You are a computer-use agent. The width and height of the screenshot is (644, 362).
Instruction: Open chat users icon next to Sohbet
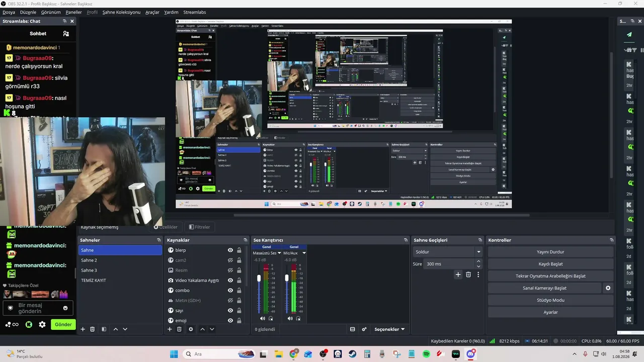(x=66, y=34)
